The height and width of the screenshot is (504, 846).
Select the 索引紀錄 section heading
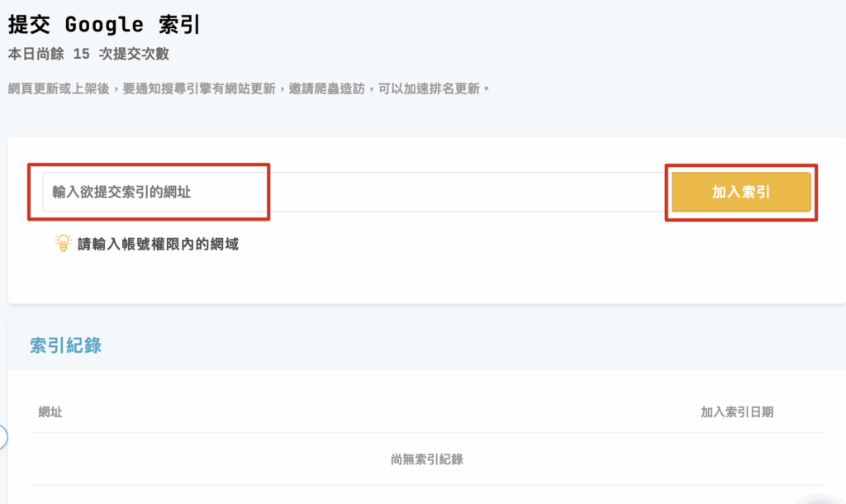[66, 345]
